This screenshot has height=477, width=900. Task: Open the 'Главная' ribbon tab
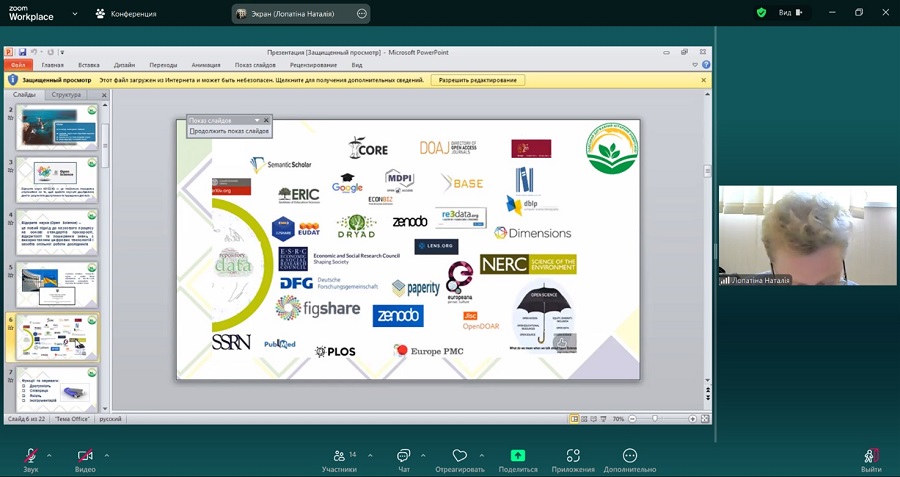[53, 65]
